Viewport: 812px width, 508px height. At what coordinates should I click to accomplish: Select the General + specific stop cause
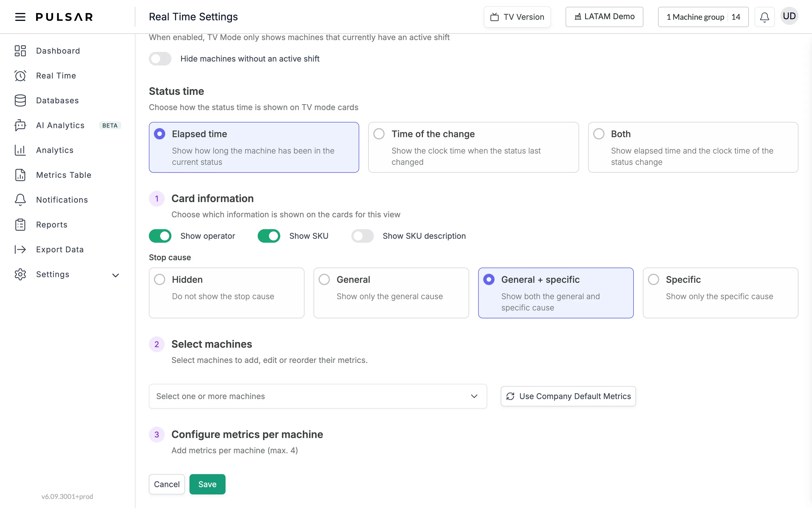[x=556, y=293]
